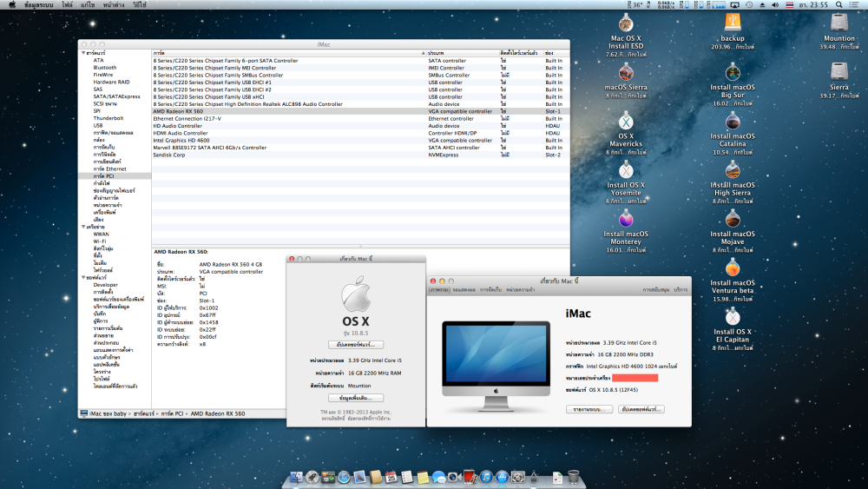Select Hardware RAID in sidebar
Viewport: 868px width, 489px height.
111,82
